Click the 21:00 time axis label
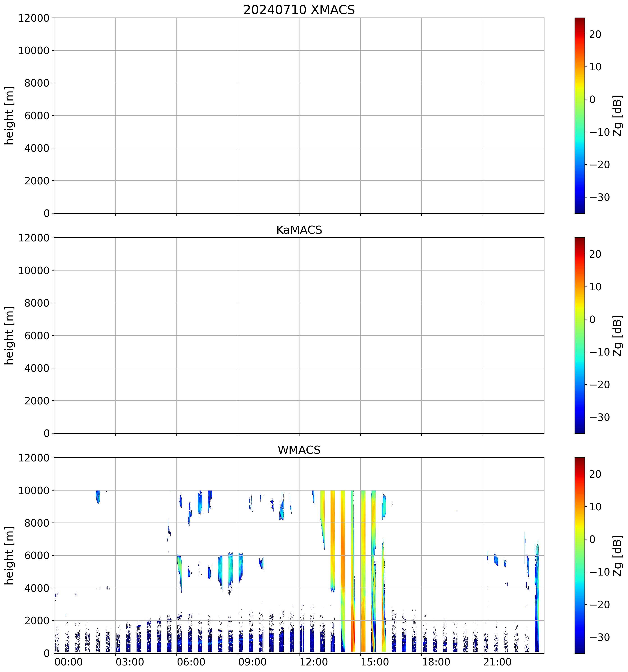Screen dimensions: 628x672 click(497, 662)
